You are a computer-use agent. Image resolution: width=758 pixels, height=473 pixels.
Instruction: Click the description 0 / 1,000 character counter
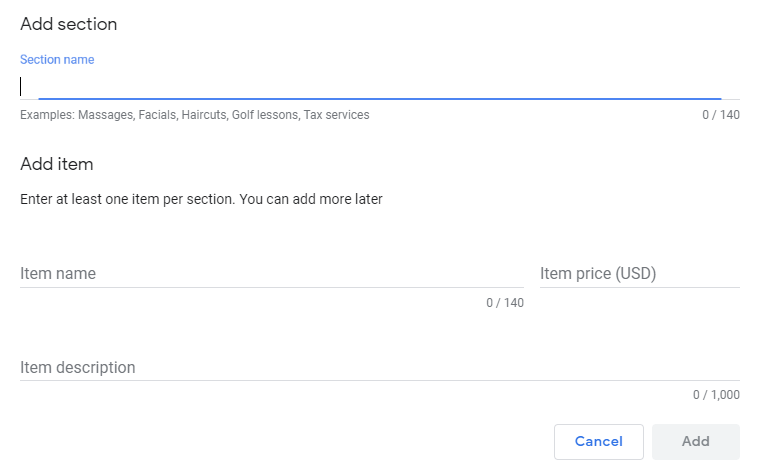coord(715,395)
